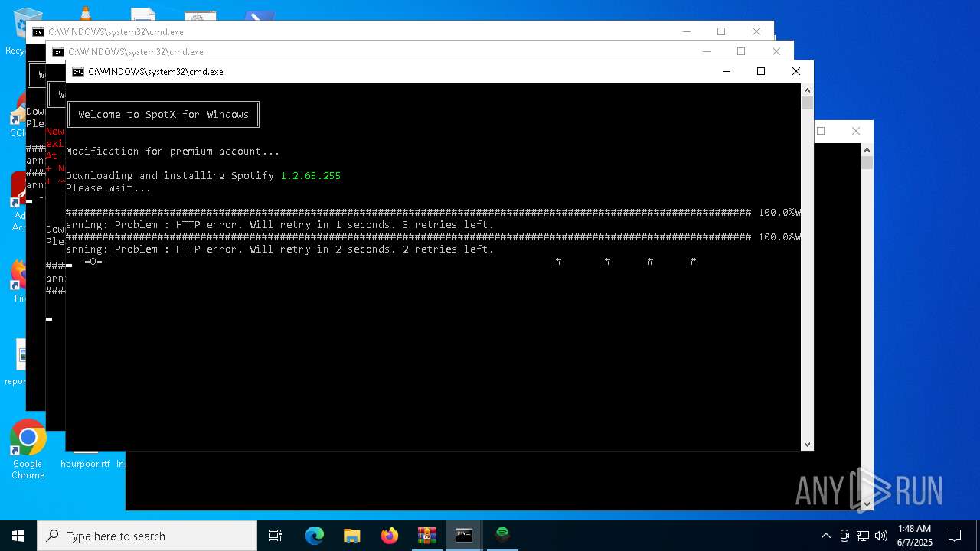Click the 'Please wait...' text
The height and width of the screenshot is (551, 980).
pyautogui.click(x=109, y=188)
